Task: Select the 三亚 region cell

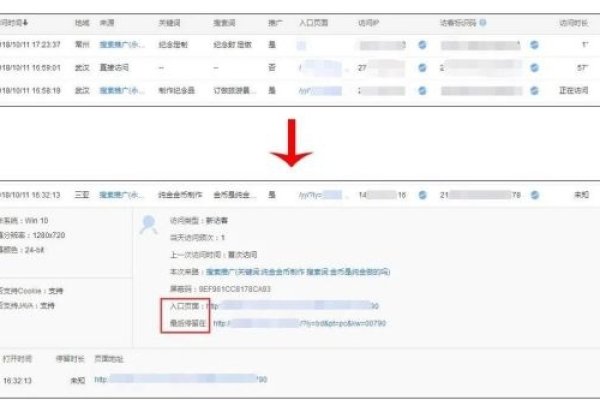Action: tap(82, 195)
